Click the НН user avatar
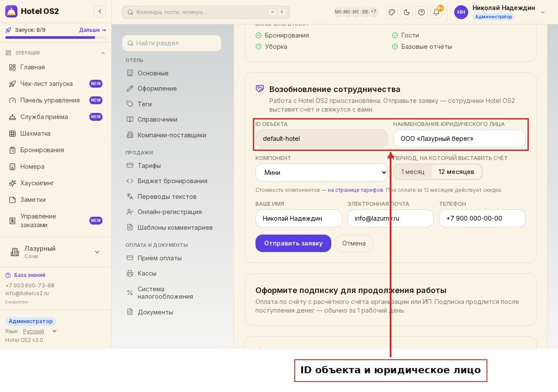This screenshot has width=558, height=392. pyautogui.click(x=461, y=12)
